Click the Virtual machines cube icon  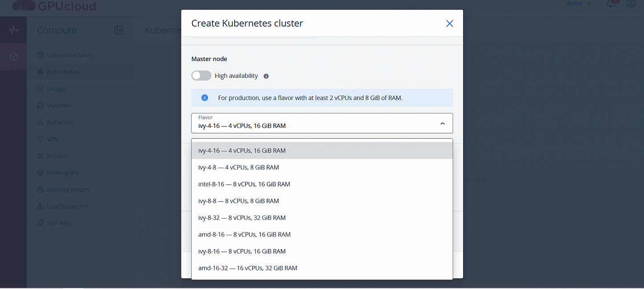point(40,55)
